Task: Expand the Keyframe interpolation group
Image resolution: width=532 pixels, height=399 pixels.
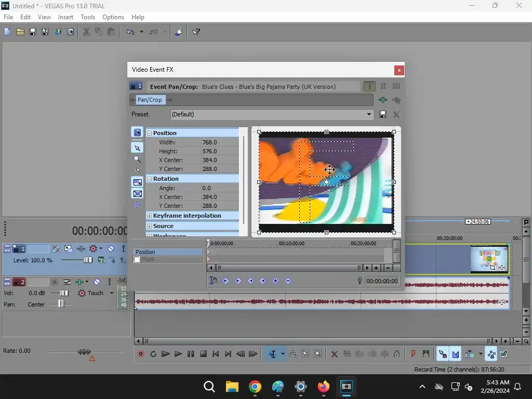Action: click(x=149, y=216)
